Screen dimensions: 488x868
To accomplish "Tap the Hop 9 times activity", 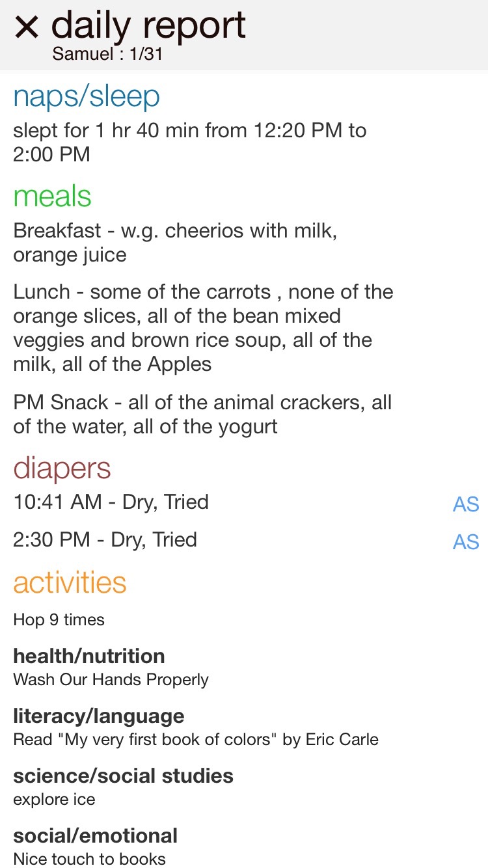I will click(59, 619).
